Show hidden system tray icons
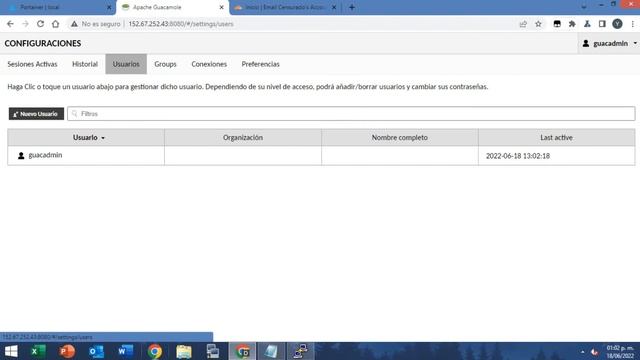 pos(582,352)
